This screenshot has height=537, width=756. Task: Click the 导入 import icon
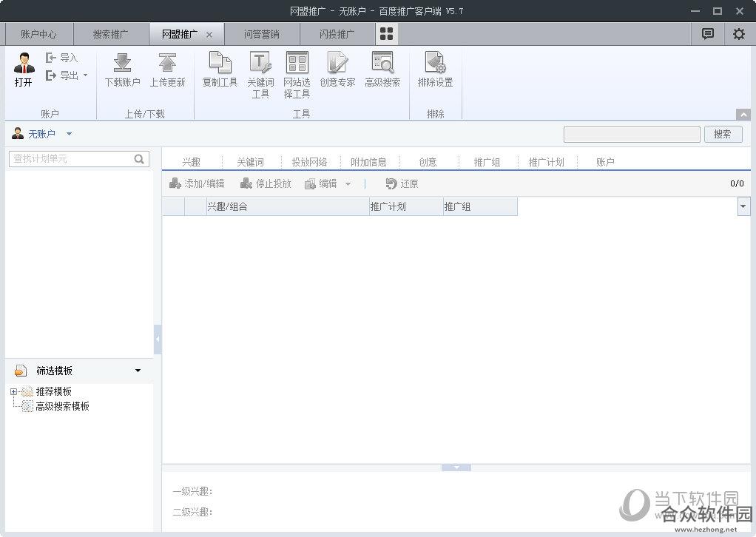tap(50, 58)
